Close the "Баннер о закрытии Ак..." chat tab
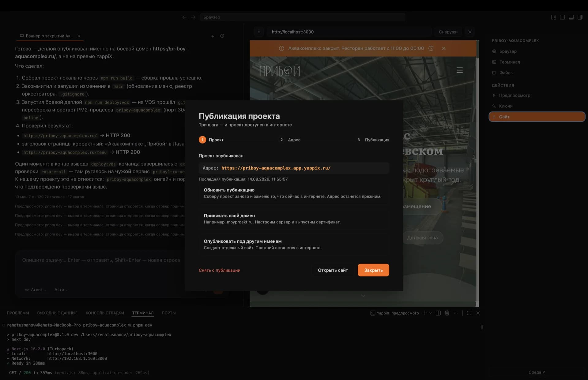 point(79,36)
